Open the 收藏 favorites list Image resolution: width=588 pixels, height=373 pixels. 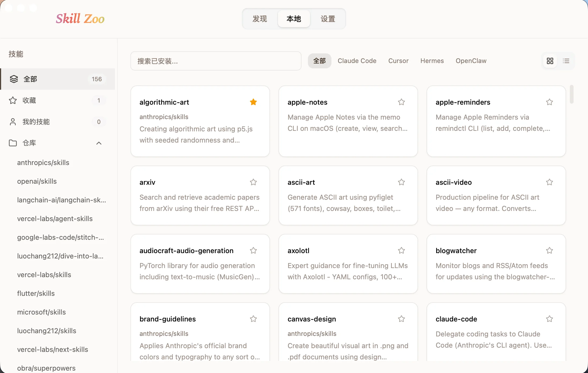coord(58,100)
